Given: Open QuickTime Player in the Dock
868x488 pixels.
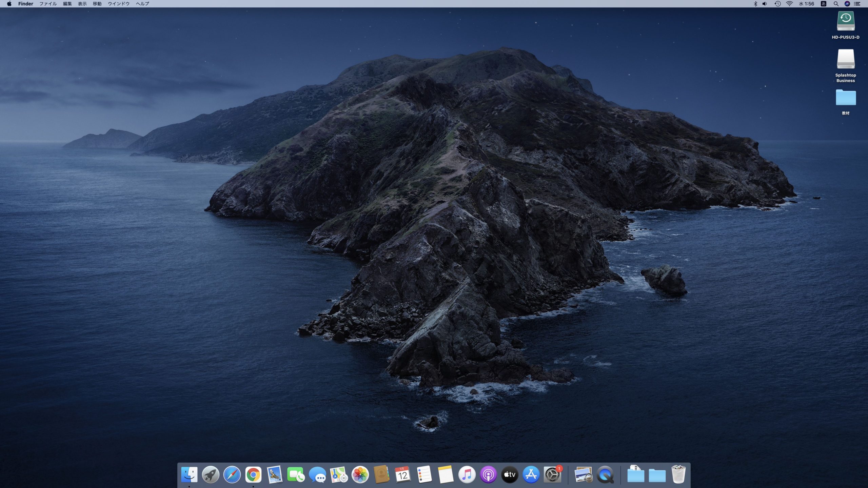Looking at the screenshot, I should (606, 474).
